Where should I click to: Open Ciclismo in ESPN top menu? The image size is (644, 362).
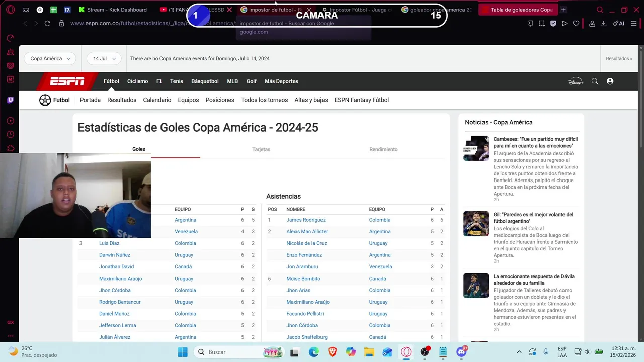[137, 81]
